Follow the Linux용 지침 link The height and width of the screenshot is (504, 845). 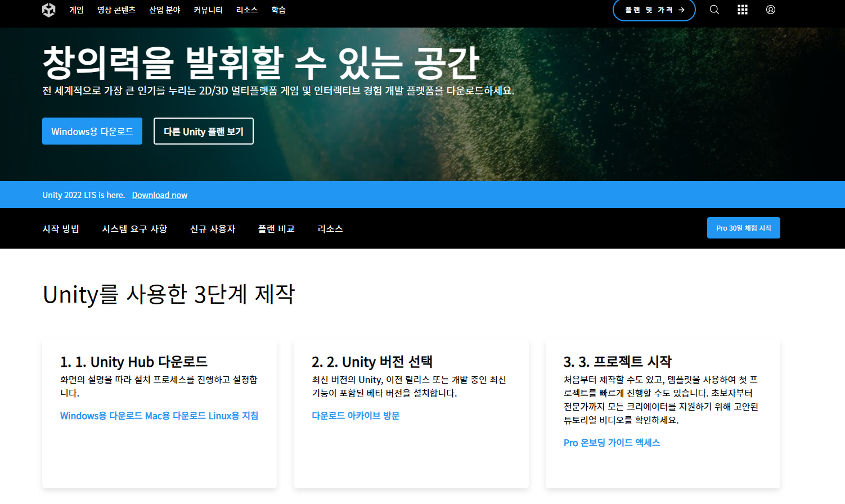point(233,416)
